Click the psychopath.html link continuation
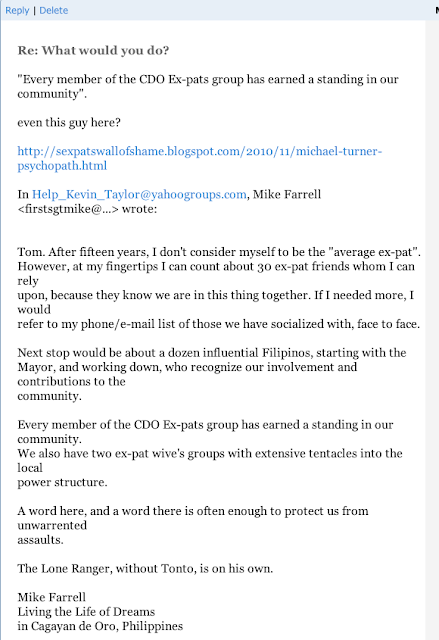The image size is (439, 640). (x=62, y=166)
